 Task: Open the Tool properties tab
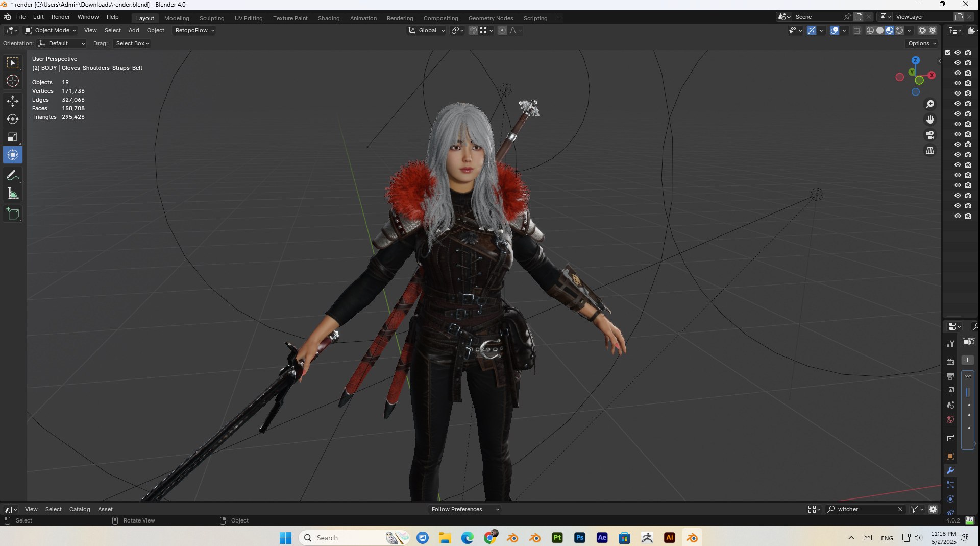pyautogui.click(x=950, y=344)
